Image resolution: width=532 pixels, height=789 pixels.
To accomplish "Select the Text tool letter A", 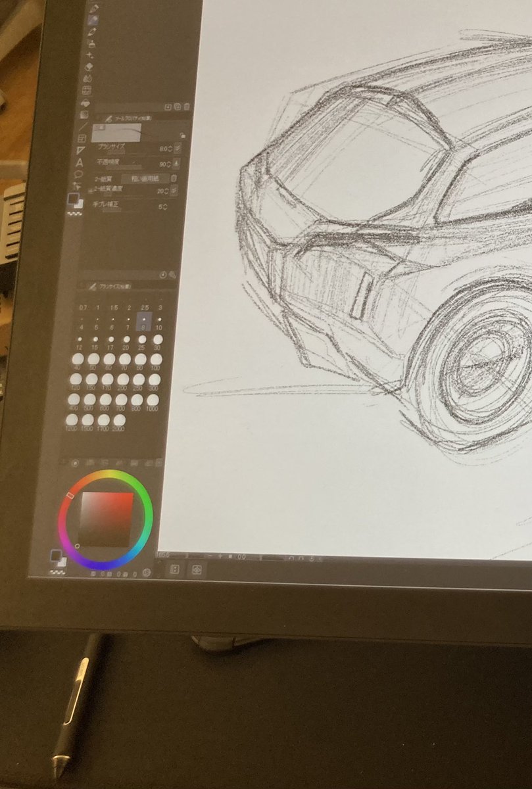I will [x=80, y=162].
